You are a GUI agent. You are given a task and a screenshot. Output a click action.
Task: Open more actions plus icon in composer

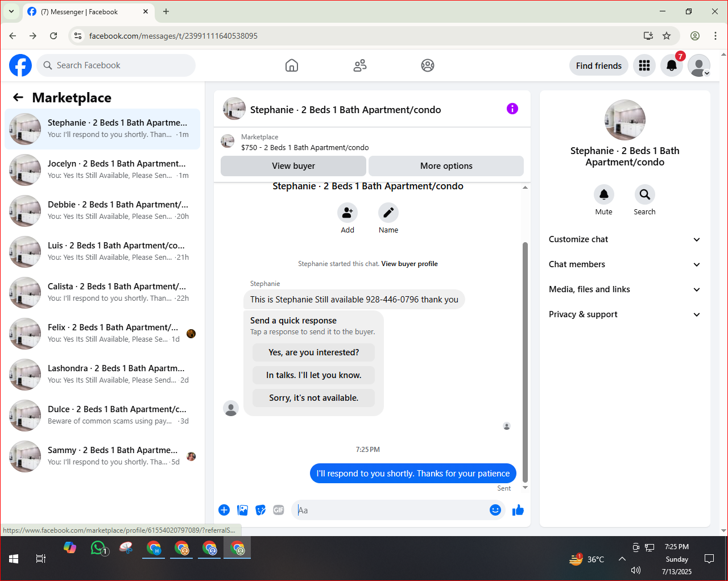(224, 510)
